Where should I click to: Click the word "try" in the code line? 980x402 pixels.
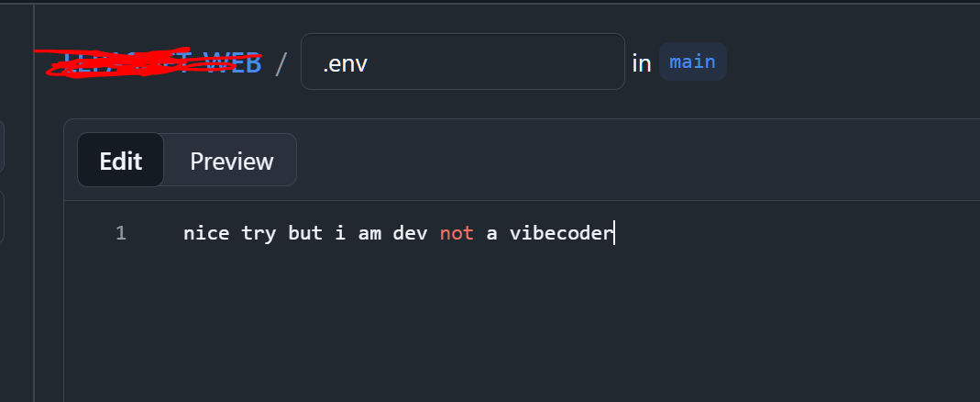tap(259, 233)
